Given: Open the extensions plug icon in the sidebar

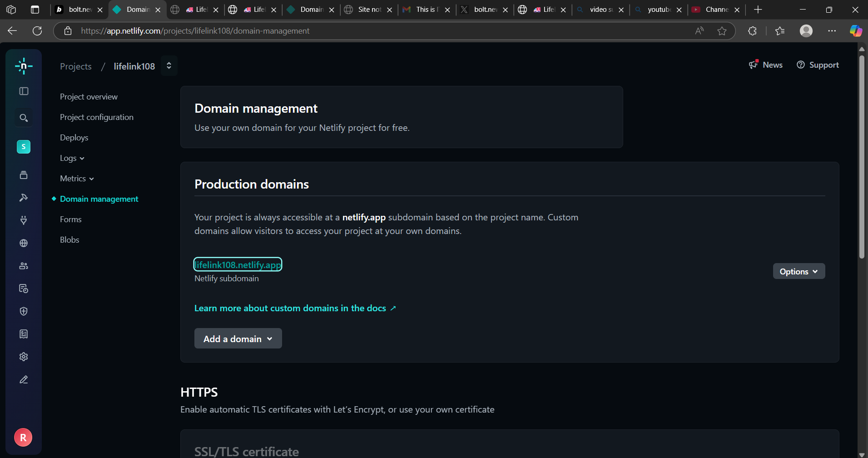Looking at the screenshot, I should [x=24, y=220].
